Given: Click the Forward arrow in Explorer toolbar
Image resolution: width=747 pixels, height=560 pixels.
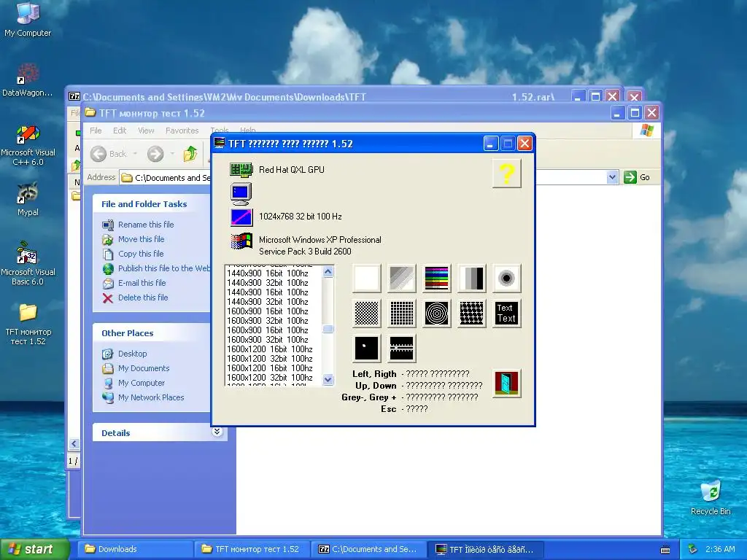Looking at the screenshot, I should (155, 154).
